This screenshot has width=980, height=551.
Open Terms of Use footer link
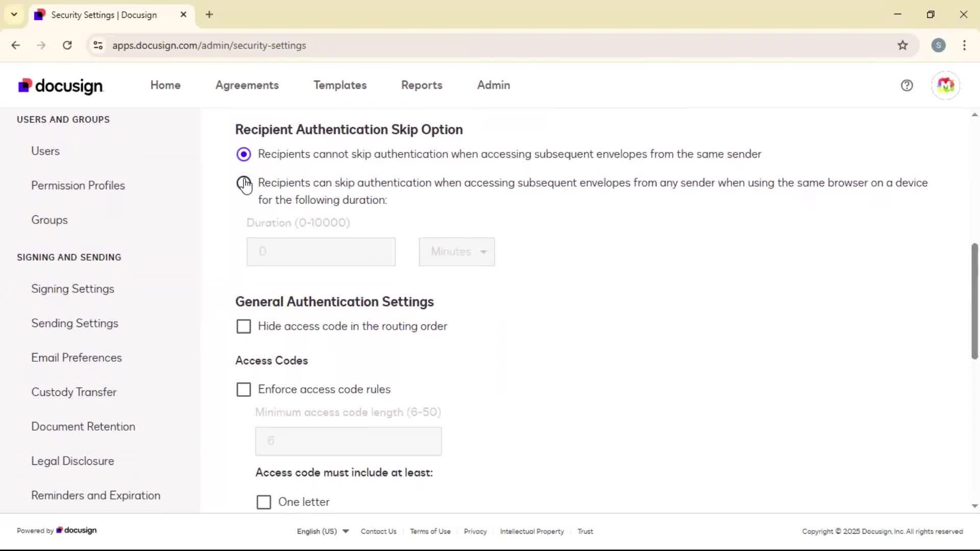click(430, 531)
